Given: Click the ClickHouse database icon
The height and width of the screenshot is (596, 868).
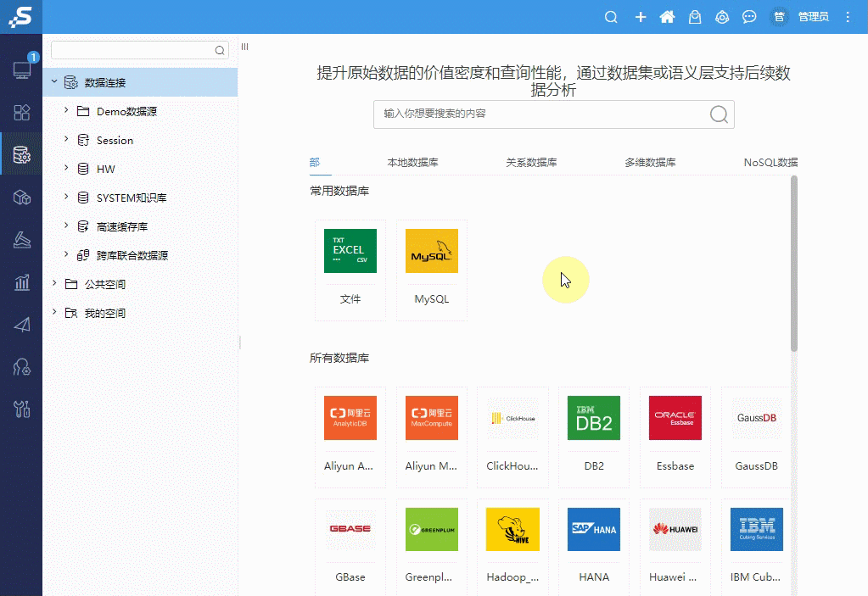Looking at the screenshot, I should point(512,418).
